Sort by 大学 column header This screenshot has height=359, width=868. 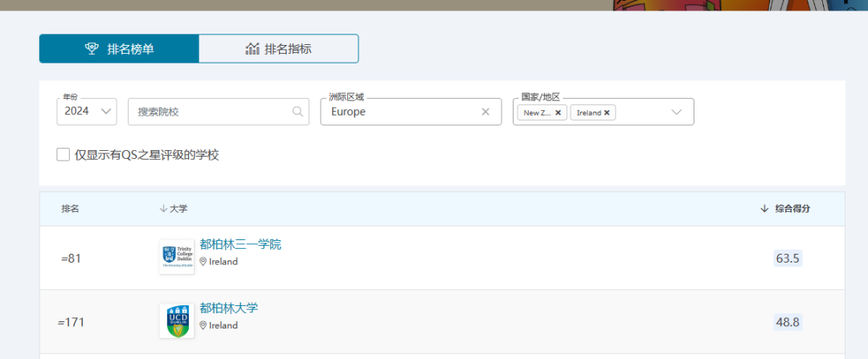coord(174,209)
